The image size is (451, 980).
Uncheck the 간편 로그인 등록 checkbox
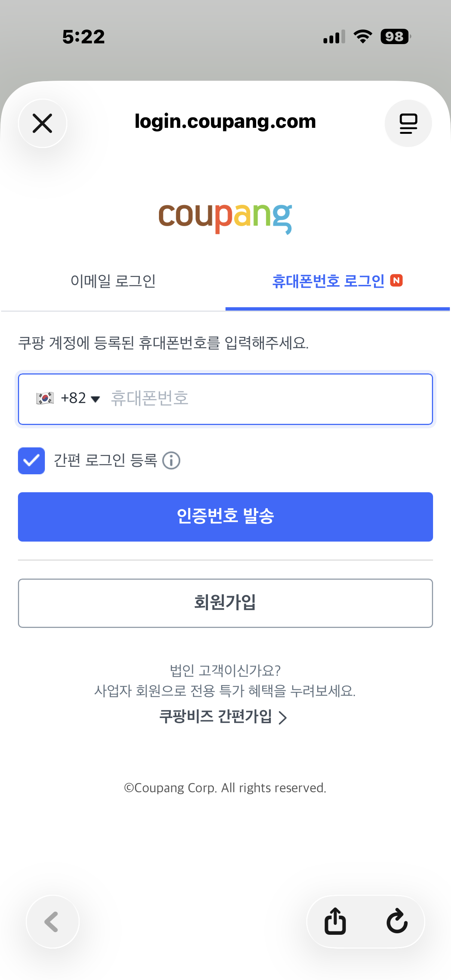tap(31, 461)
